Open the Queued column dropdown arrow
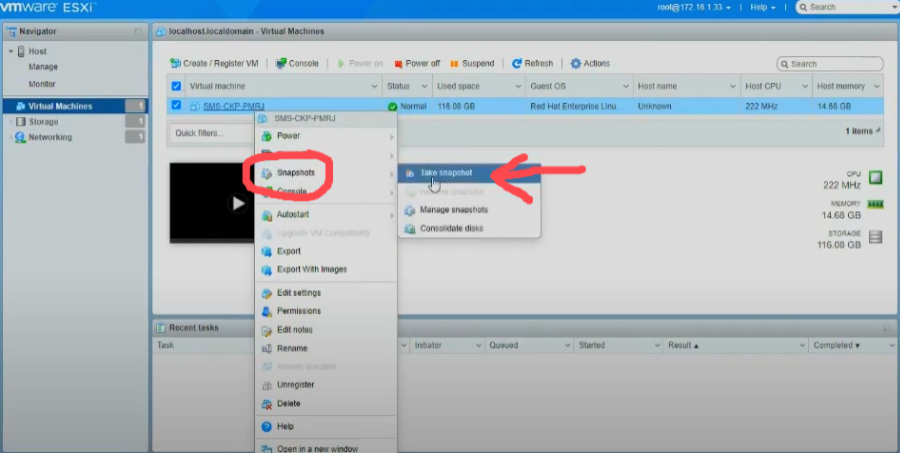900x453 pixels. 567,345
